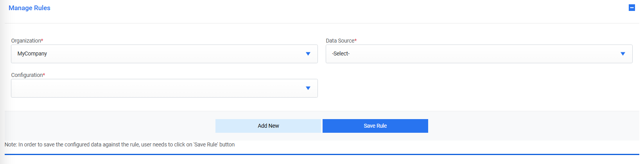Open the Organization dropdown showing MyCompany

click(164, 54)
